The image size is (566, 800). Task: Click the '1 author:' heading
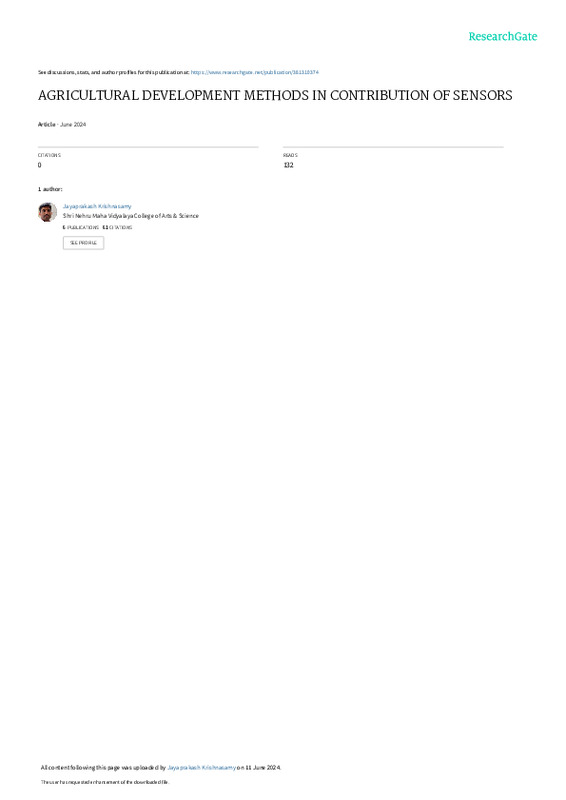[x=50, y=189]
